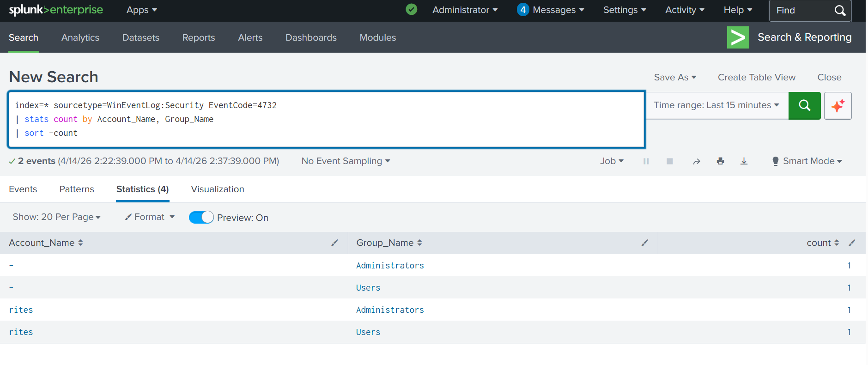Pause the running search job
This screenshot has height=365, width=868.
tap(646, 161)
